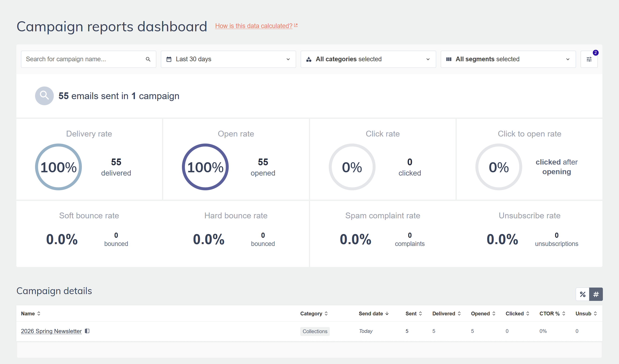
Task: Switch campaign details to percentage view
Action: tap(582, 294)
